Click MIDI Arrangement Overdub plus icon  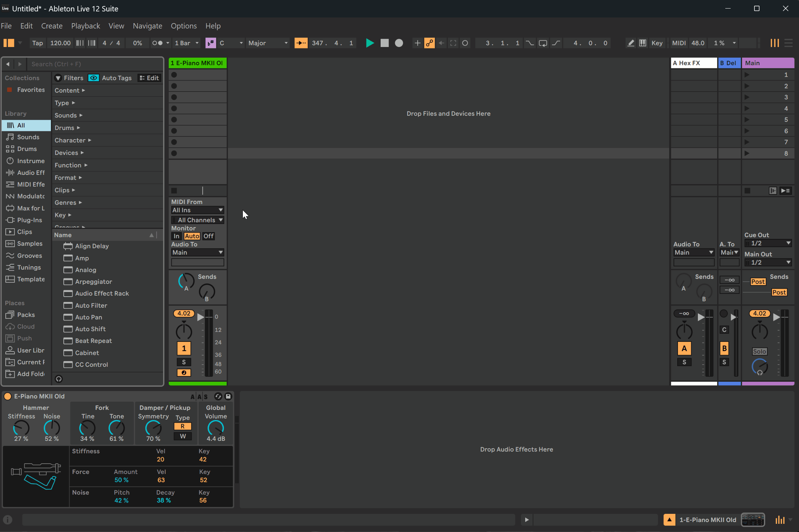(x=417, y=43)
